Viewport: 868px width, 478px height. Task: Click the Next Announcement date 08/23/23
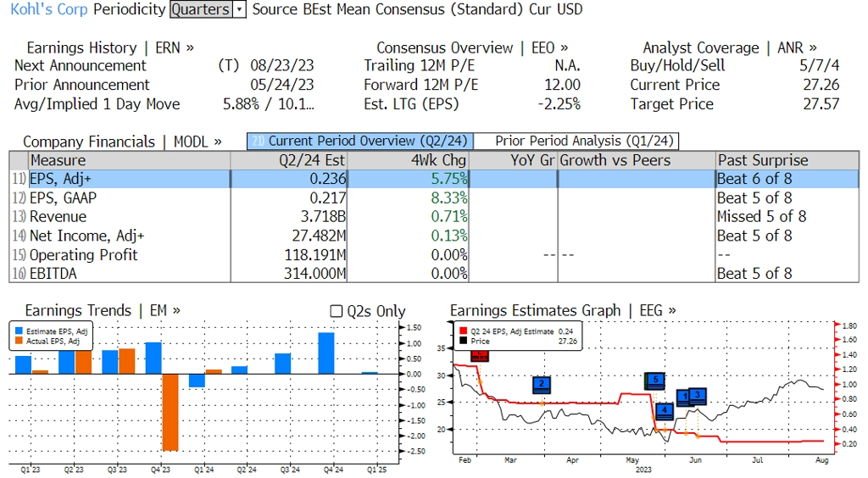(x=281, y=66)
